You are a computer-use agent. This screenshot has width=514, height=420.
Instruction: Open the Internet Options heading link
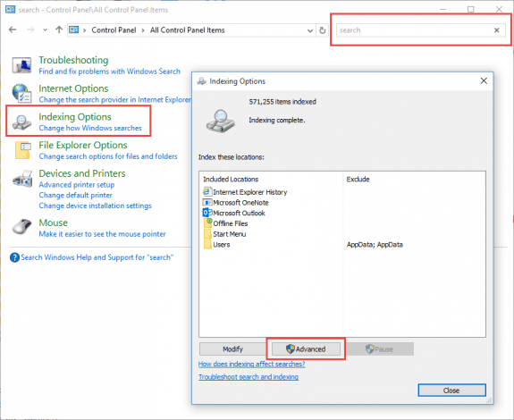pos(73,88)
